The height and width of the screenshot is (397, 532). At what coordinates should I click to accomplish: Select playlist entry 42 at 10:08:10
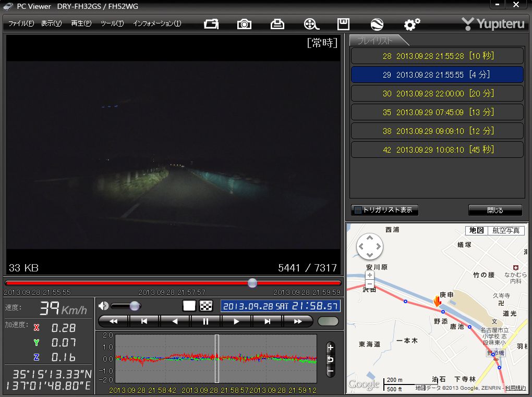pyautogui.click(x=438, y=150)
